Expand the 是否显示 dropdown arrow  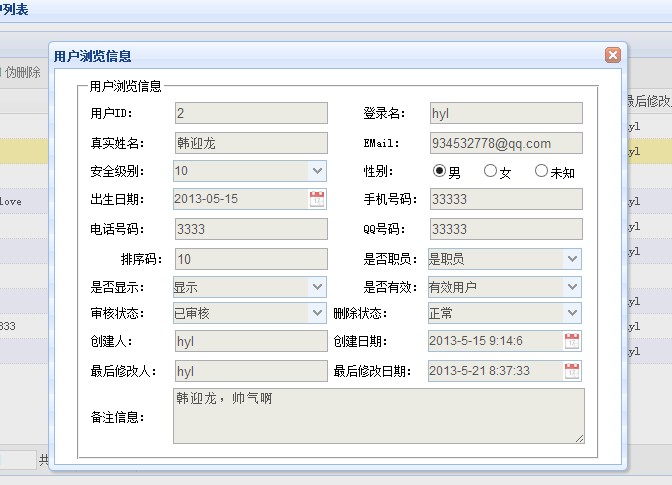[317, 287]
